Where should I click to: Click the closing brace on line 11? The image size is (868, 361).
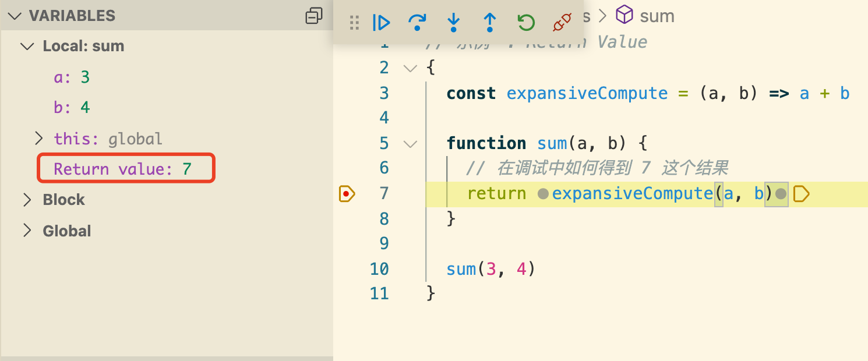431,293
